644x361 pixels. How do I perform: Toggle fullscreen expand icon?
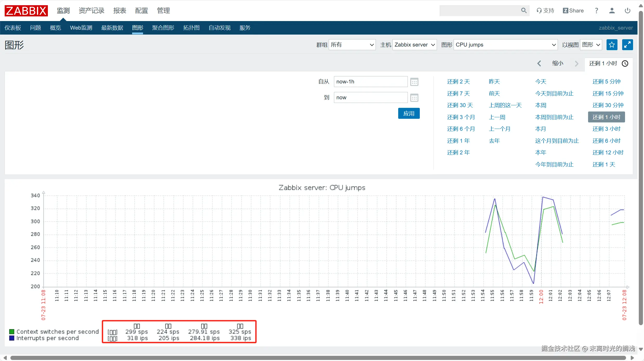tap(627, 45)
